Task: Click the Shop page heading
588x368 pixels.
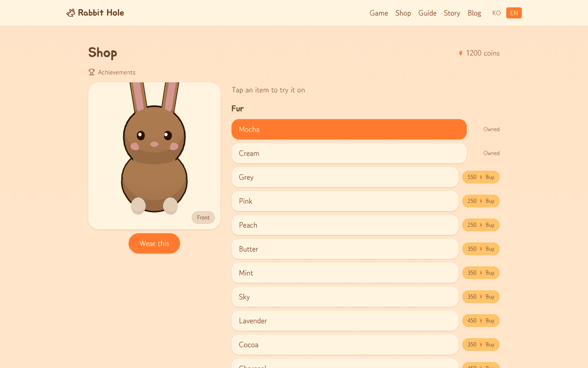Action: [103, 53]
